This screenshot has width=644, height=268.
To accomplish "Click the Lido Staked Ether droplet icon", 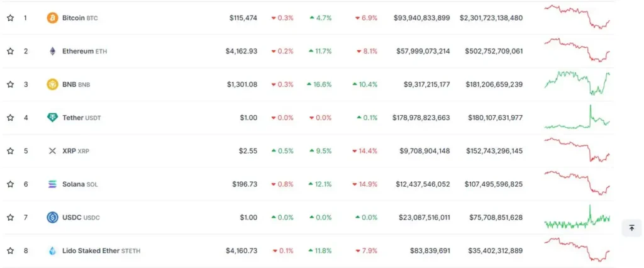I will click(x=52, y=251).
